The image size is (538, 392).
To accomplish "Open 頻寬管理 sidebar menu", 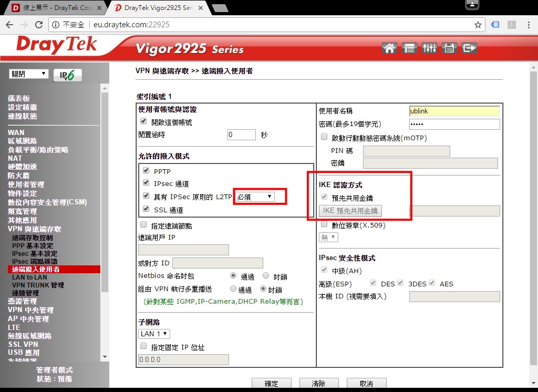I will [22, 211].
